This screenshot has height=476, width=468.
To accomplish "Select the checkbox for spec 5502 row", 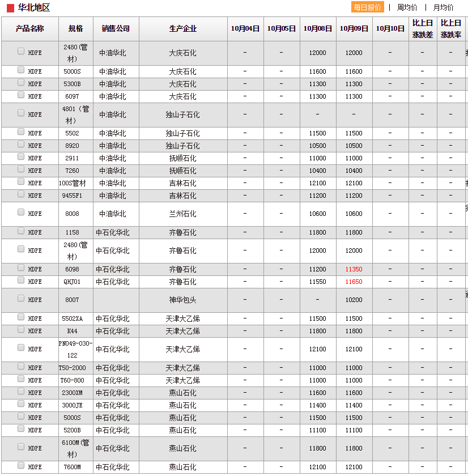I will [21, 131].
